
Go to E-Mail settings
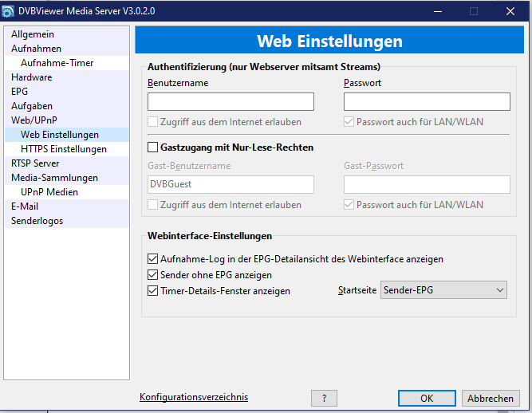point(67,206)
